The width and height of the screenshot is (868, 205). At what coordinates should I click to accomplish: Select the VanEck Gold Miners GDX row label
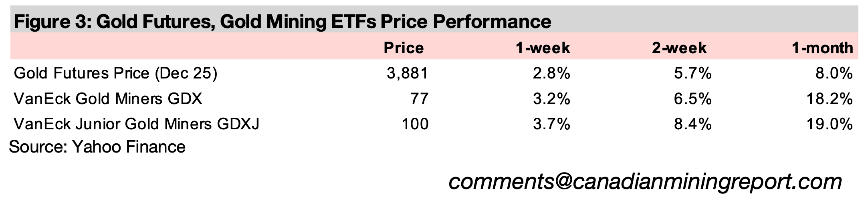click(108, 98)
